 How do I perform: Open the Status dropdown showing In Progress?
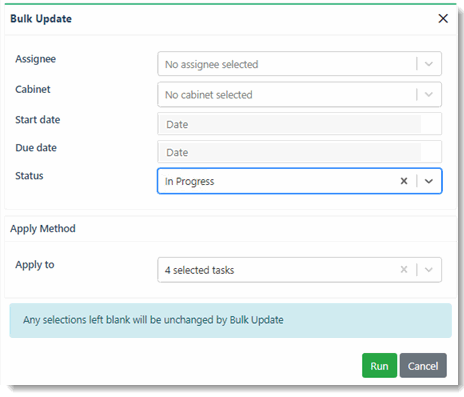point(299,181)
